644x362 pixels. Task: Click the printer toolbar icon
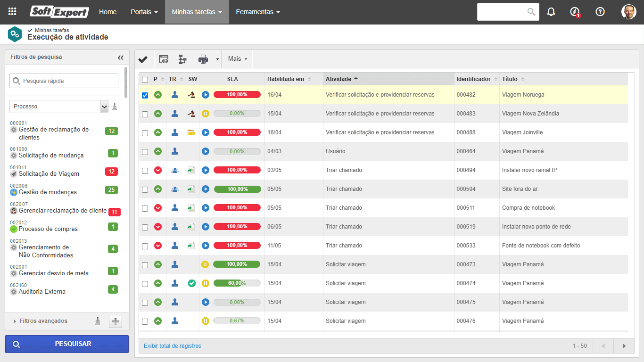click(203, 59)
